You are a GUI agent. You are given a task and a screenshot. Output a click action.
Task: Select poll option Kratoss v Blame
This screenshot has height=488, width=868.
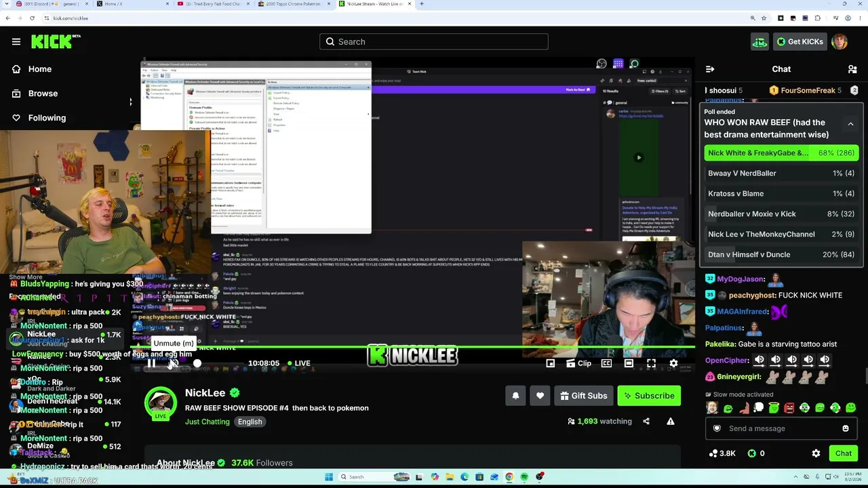[781, 194]
